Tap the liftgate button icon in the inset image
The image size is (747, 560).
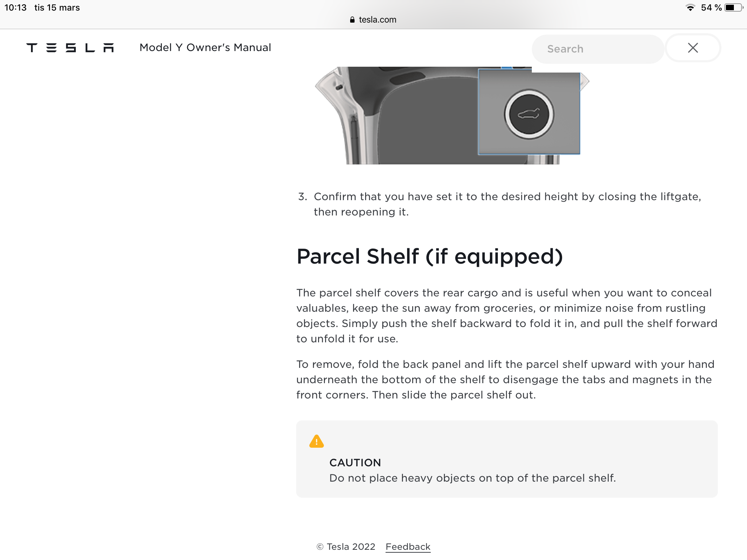529,114
